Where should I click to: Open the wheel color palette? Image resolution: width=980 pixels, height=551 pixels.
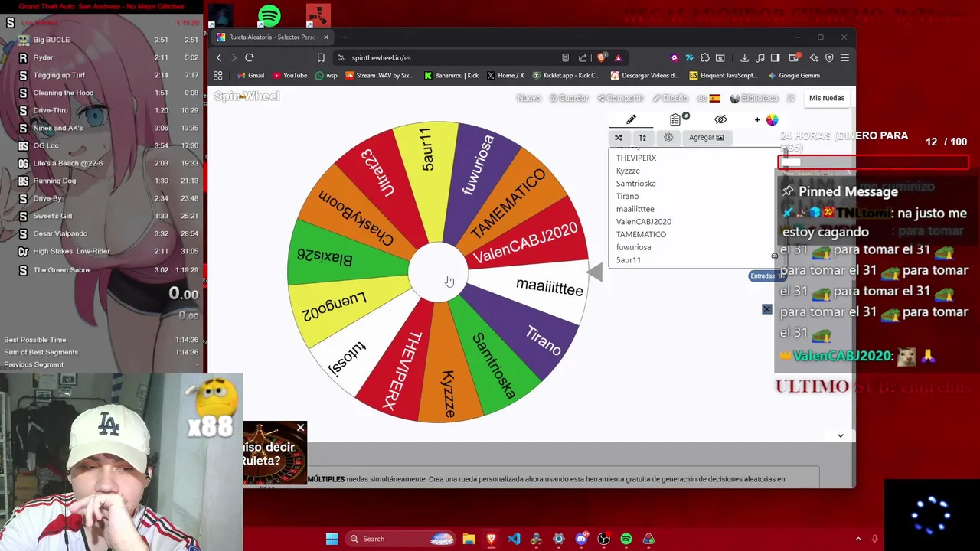point(772,119)
